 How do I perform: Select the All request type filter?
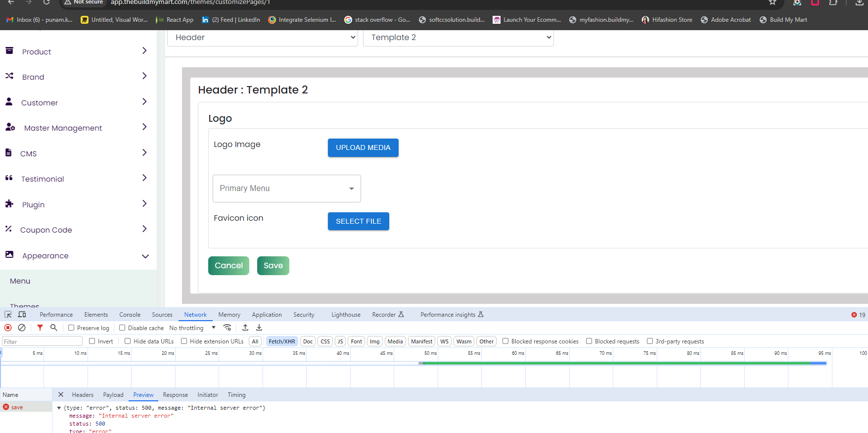click(255, 341)
